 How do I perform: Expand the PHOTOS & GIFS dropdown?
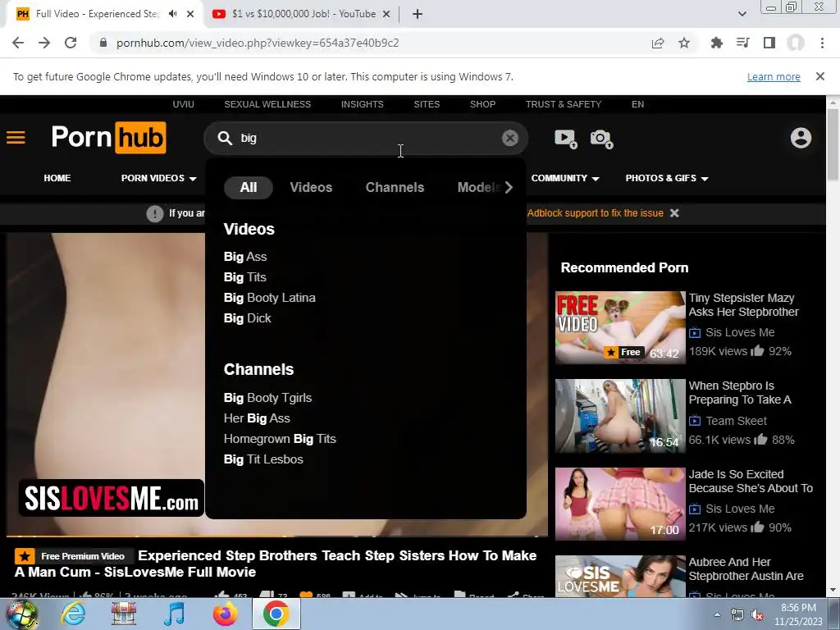tap(667, 178)
